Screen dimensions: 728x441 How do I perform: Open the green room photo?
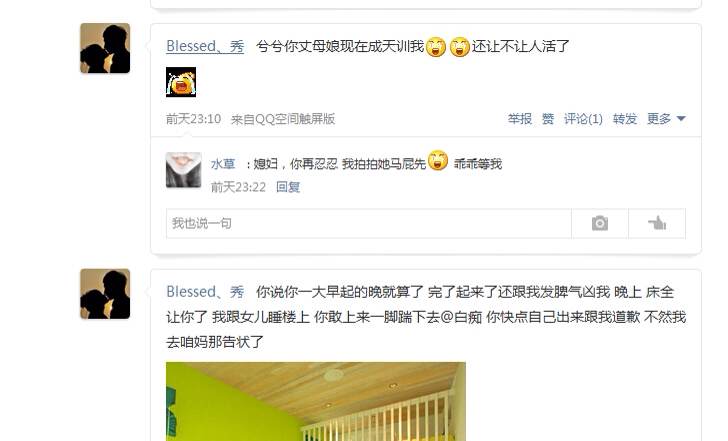click(316, 402)
